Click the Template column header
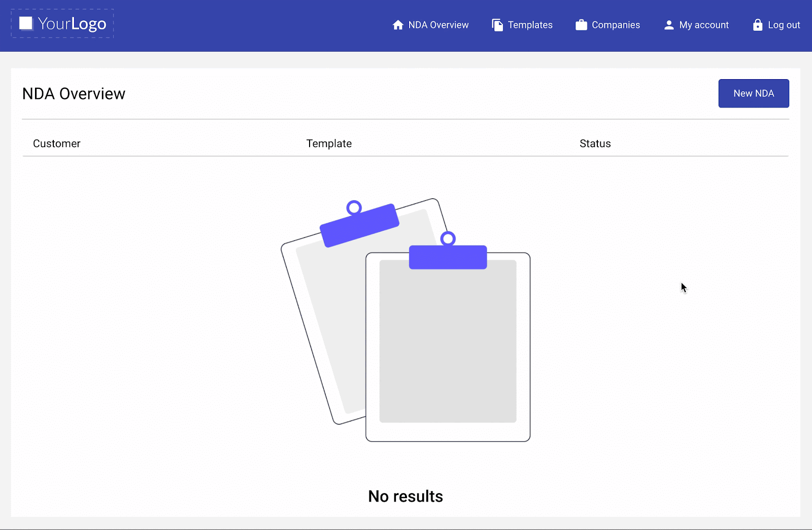Image resolution: width=812 pixels, height=530 pixels. pos(329,144)
